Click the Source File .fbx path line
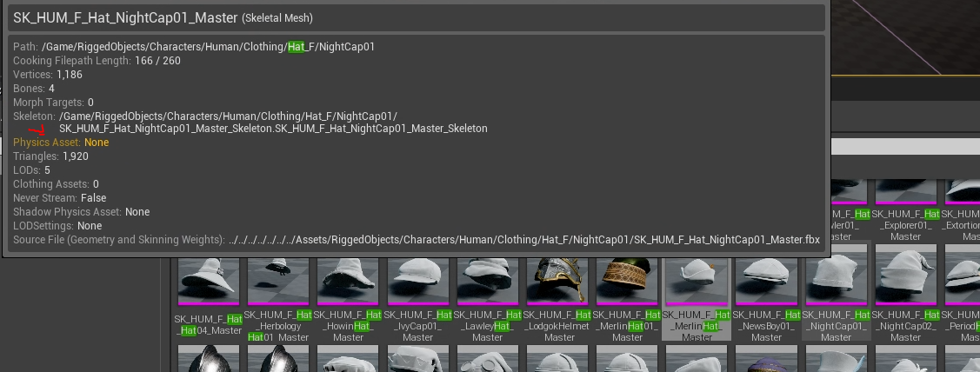The width and height of the screenshot is (980, 372). (417, 240)
